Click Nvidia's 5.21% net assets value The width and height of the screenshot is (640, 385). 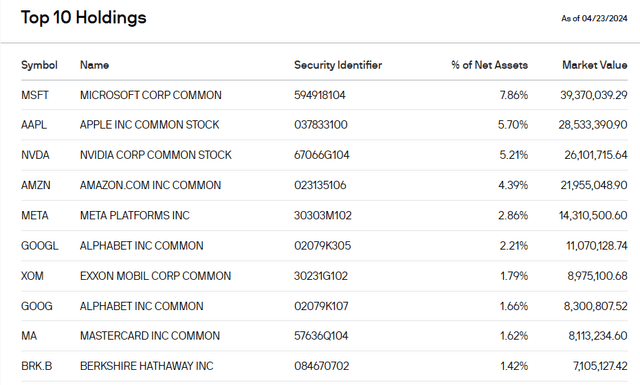point(513,155)
